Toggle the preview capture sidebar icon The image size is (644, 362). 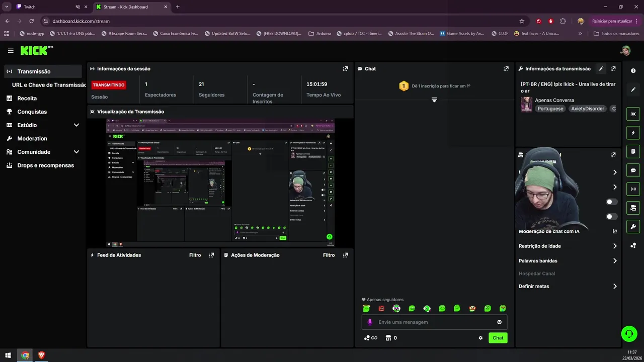[633, 114]
